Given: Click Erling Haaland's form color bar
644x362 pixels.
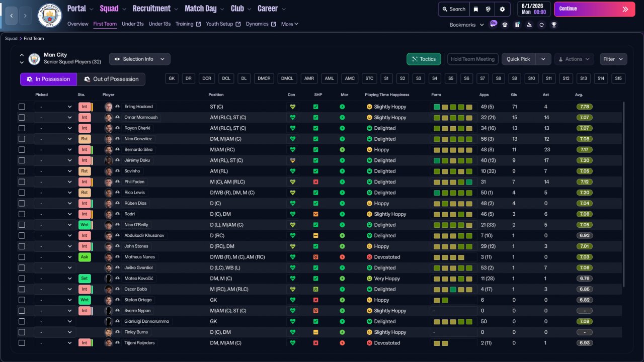Looking at the screenshot, I should point(453,107).
